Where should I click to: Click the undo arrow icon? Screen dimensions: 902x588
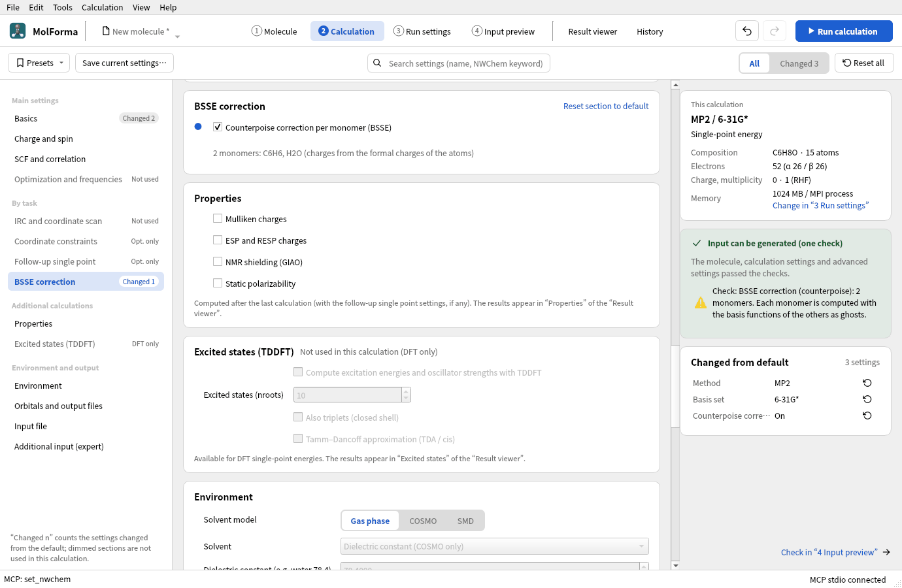[x=747, y=31]
